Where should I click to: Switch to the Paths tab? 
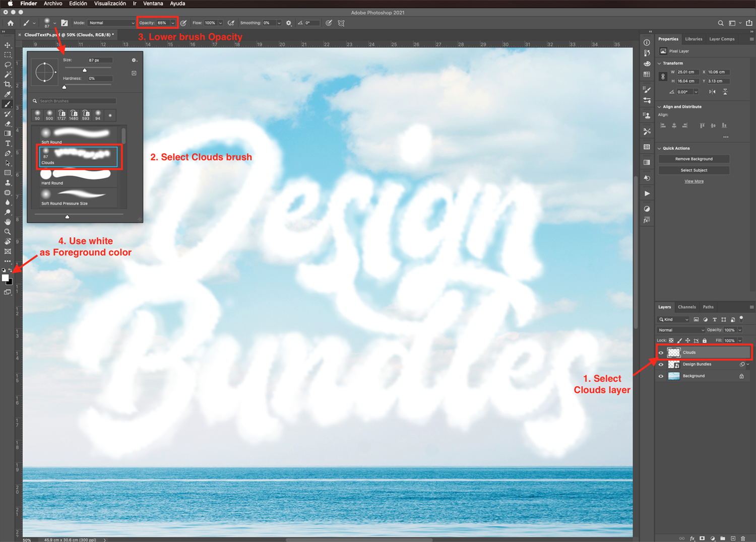(x=708, y=307)
